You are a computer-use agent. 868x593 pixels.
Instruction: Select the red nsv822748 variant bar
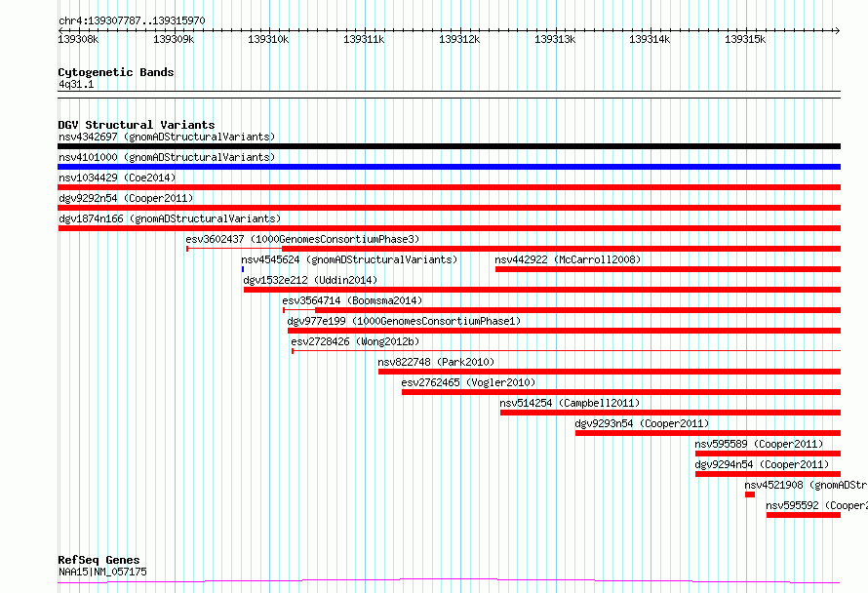610,372
